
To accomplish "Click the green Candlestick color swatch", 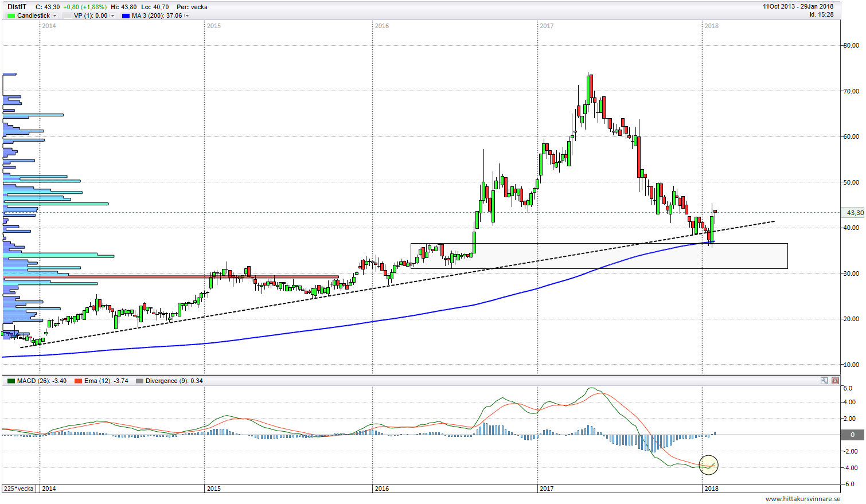I will tap(11, 16).
